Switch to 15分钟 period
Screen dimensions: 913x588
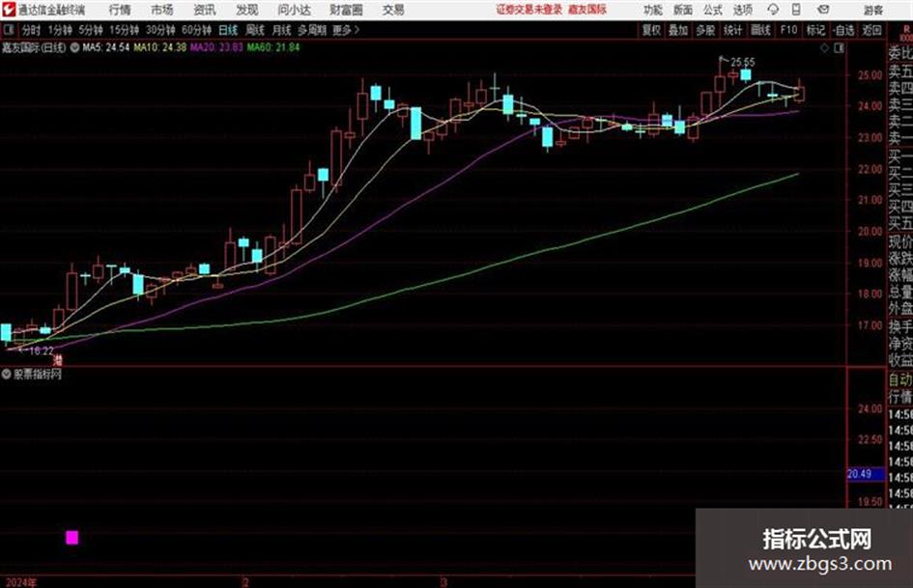tap(125, 30)
